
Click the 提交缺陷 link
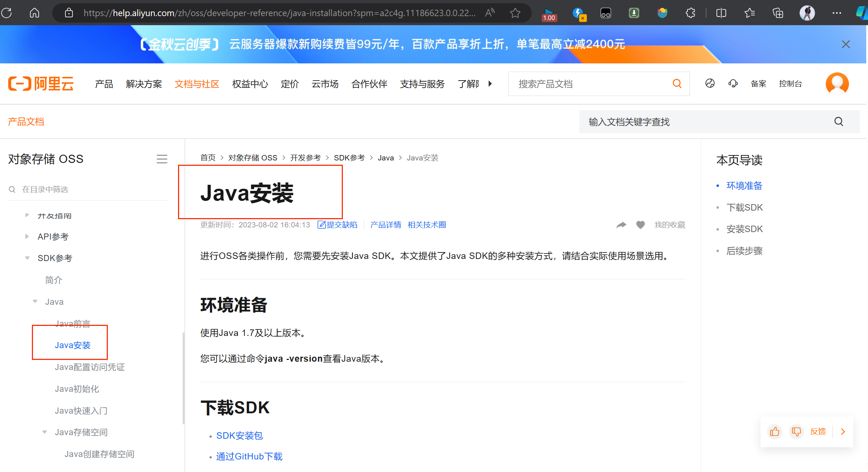tap(337, 225)
